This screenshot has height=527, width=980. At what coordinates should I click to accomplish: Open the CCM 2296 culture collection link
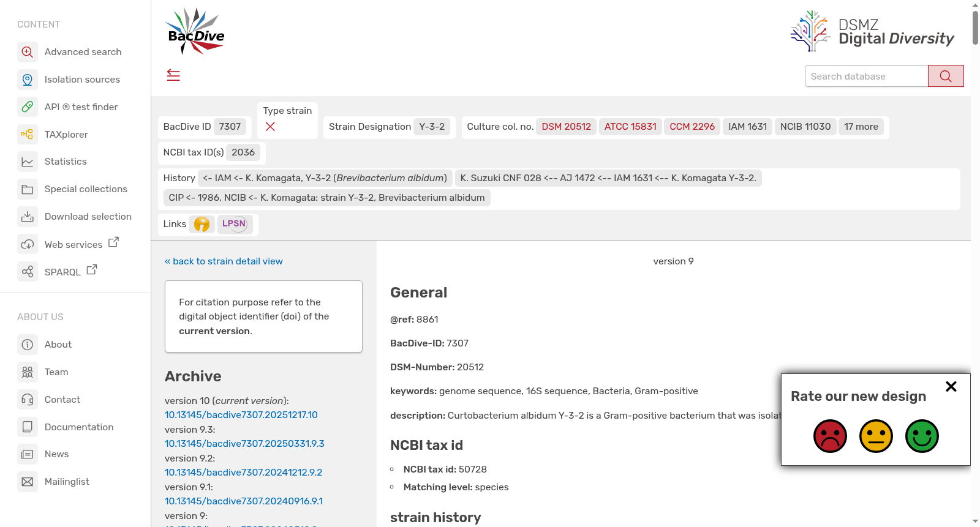pos(692,127)
